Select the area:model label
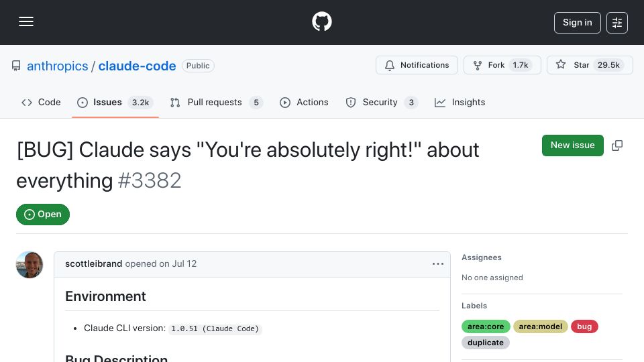644x362 pixels. [x=540, y=326]
